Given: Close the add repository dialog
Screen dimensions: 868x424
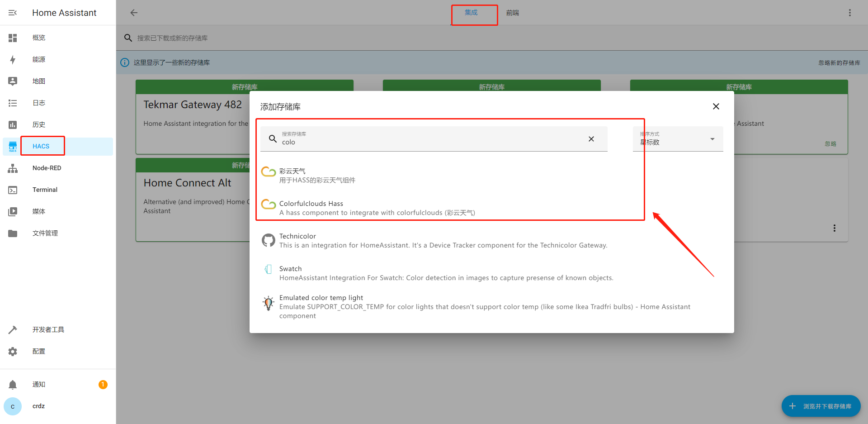Looking at the screenshot, I should pyautogui.click(x=716, y=106).
